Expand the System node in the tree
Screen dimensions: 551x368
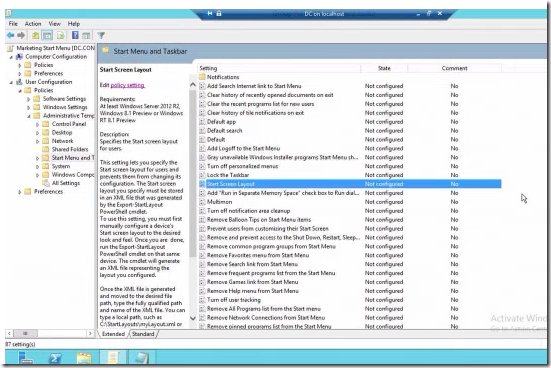point(37,167)
